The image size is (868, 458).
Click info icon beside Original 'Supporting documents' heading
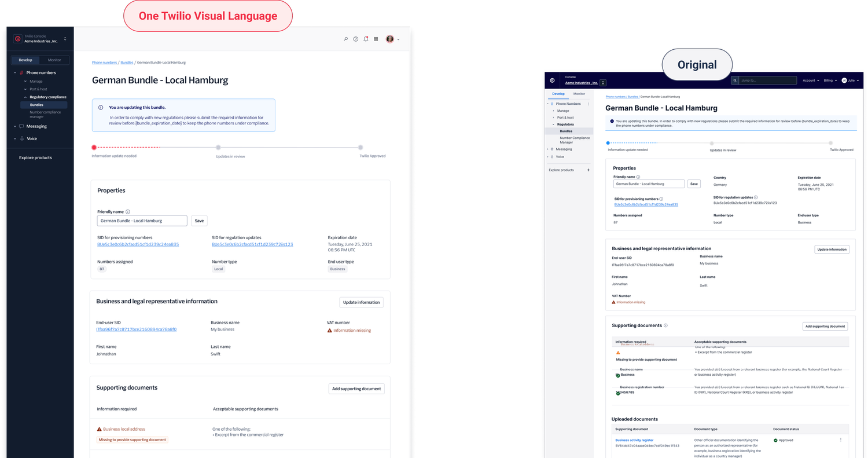pyautogui.click(x=666, y=325)
